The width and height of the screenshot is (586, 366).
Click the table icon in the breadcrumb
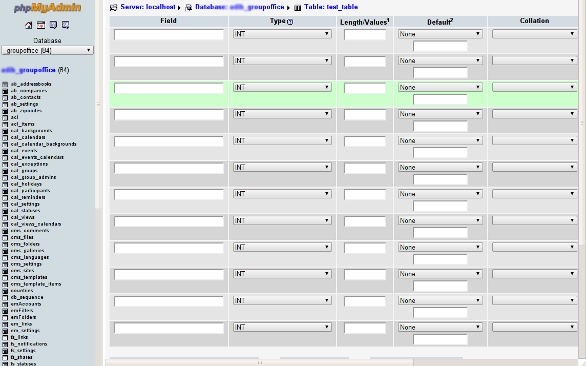point(297,7)
